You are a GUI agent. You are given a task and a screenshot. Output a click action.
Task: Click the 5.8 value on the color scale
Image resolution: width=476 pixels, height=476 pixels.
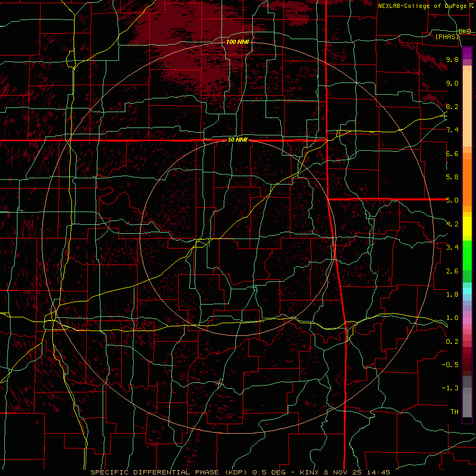click(x=452, y=177)
